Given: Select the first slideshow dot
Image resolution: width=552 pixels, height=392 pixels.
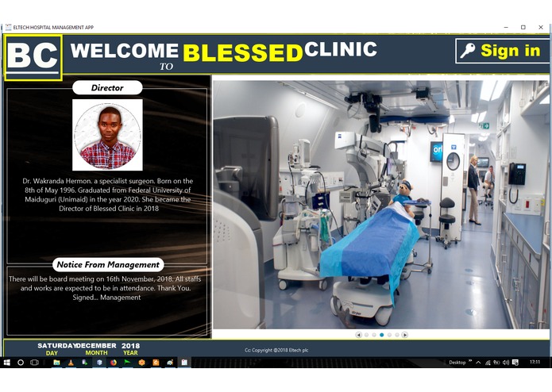Looking at the screenshot, I should tap(366, 335).
